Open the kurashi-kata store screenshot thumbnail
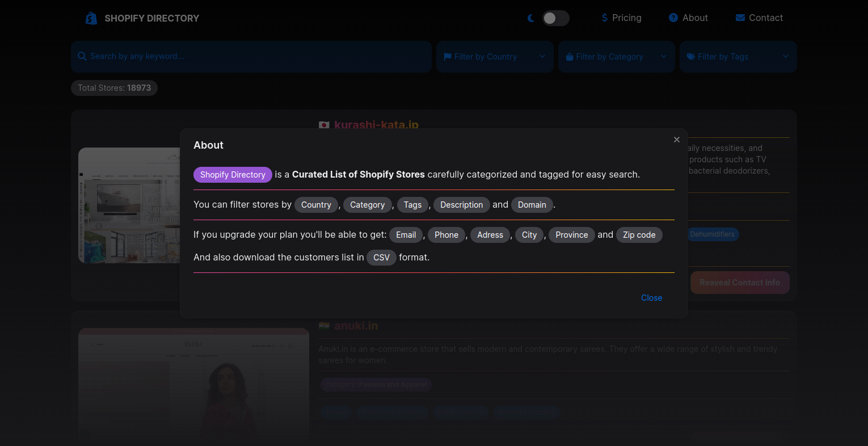 (129, 205)
